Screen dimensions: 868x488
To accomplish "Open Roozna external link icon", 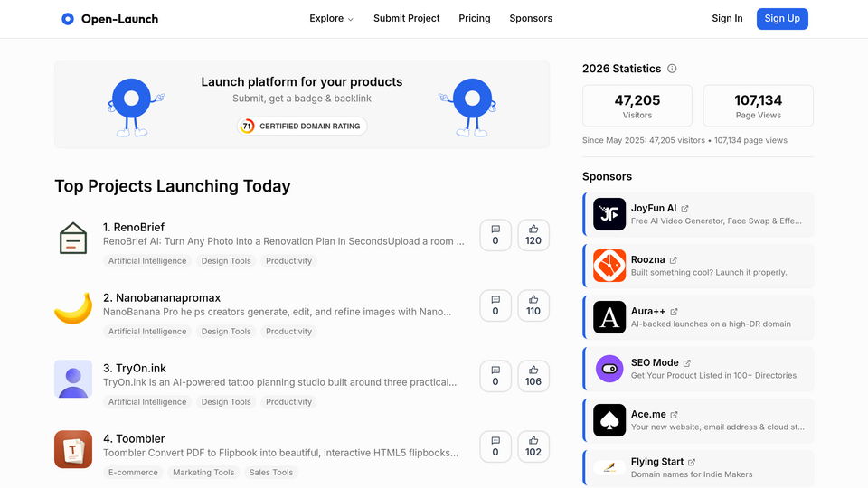I will tap(673, 260).
